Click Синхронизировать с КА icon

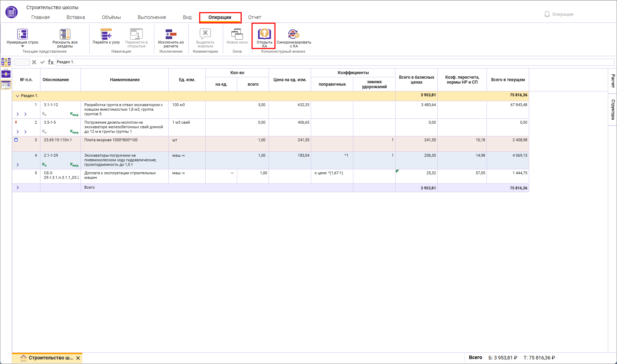click(294, 34)
